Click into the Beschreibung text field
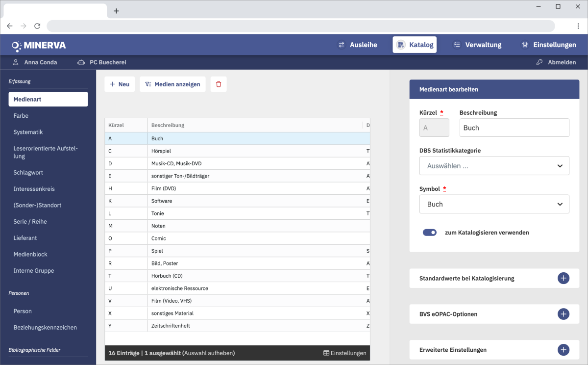 [514, 128]
